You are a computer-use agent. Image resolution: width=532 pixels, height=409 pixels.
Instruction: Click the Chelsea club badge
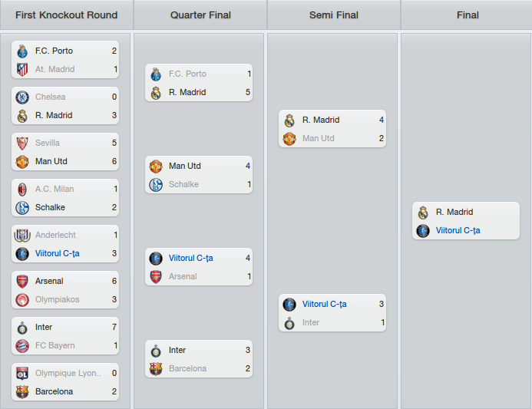click(22, 97)
